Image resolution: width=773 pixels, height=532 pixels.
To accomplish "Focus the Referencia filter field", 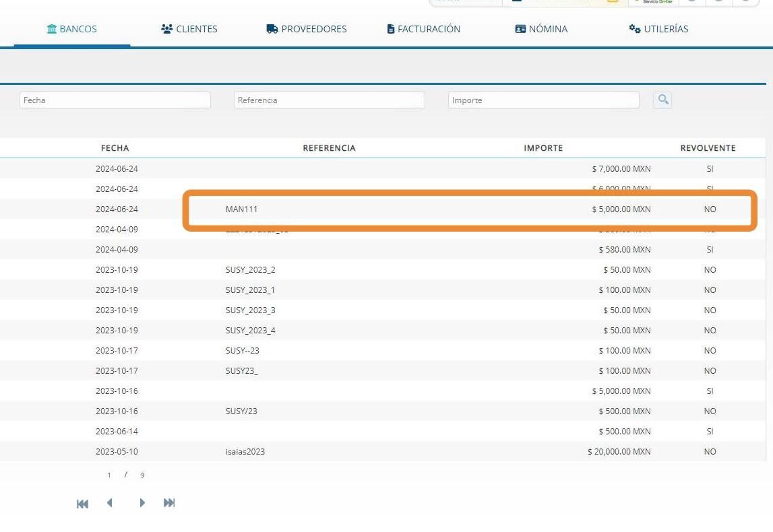I will (330, 100).
